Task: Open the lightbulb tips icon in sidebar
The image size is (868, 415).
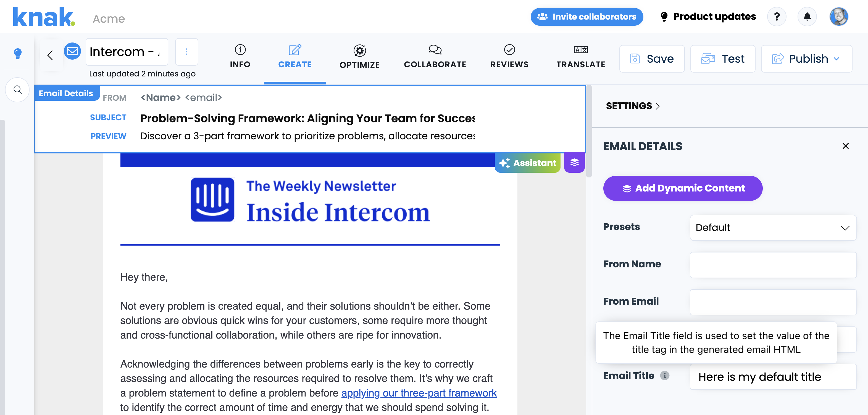Action: [17, 54]
